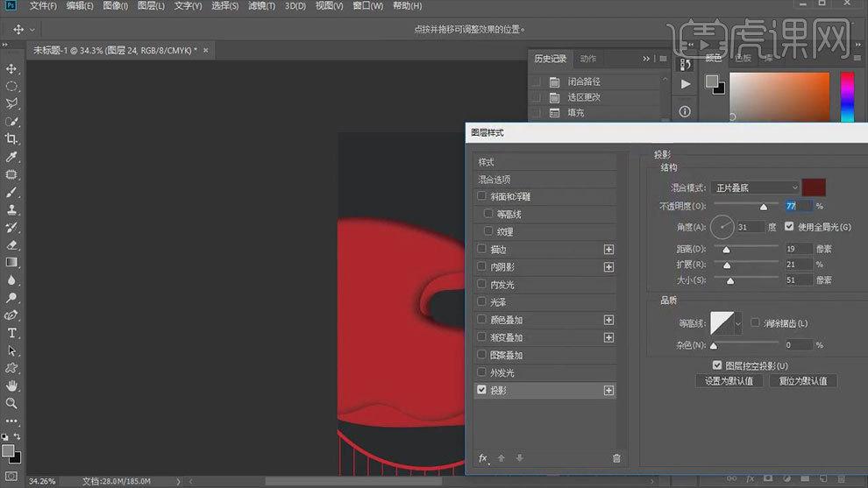868x488 pixels.
Task: Select 混合选项 in the style list
Action: [x=544, y=180]
